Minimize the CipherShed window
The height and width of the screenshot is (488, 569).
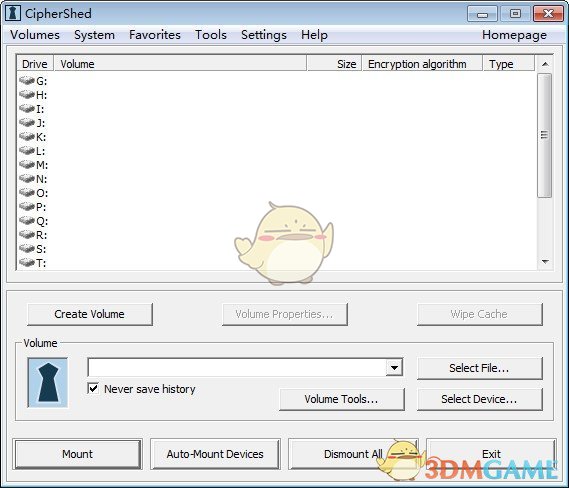(482, 14)
